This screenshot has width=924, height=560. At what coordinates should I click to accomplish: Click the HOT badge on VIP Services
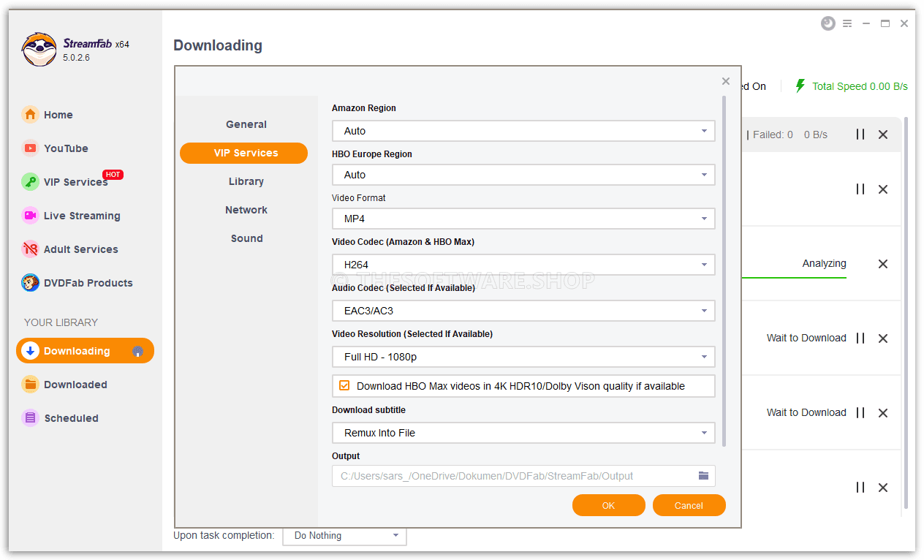point(113,175)
